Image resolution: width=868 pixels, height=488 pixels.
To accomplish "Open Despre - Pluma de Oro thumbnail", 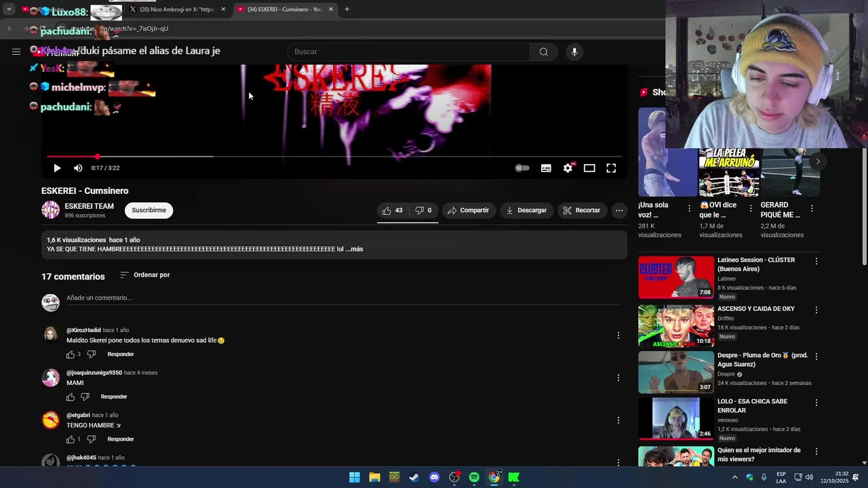I will click(x=676, y=372).
